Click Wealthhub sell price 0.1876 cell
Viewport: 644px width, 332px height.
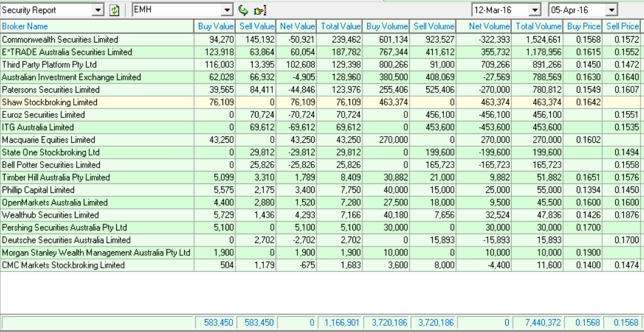622,215
